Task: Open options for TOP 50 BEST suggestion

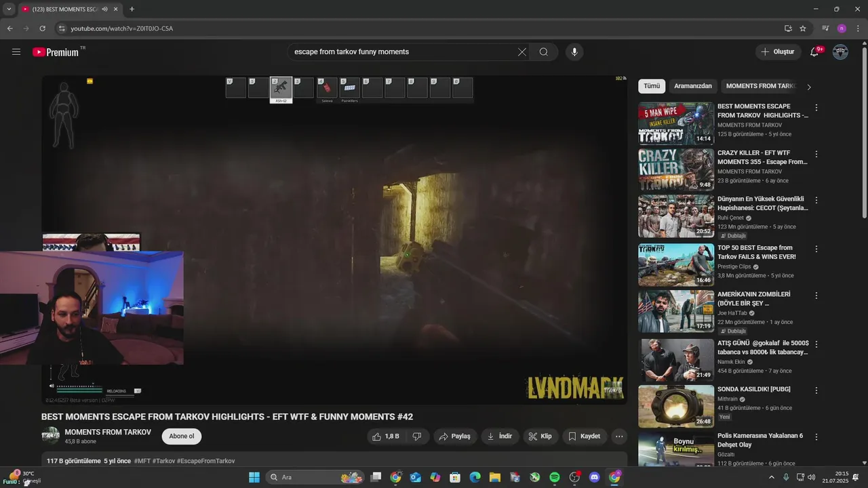Action: coord(816,249)
